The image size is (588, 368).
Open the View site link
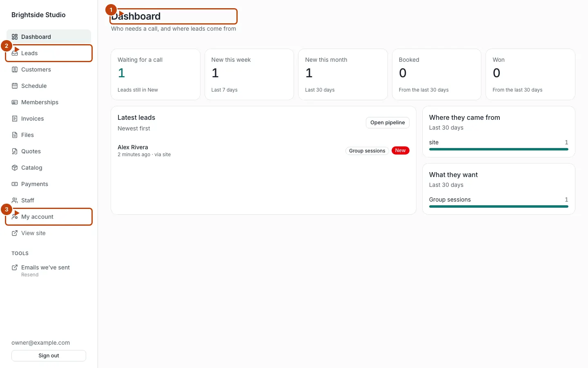(x=49, y=233)
